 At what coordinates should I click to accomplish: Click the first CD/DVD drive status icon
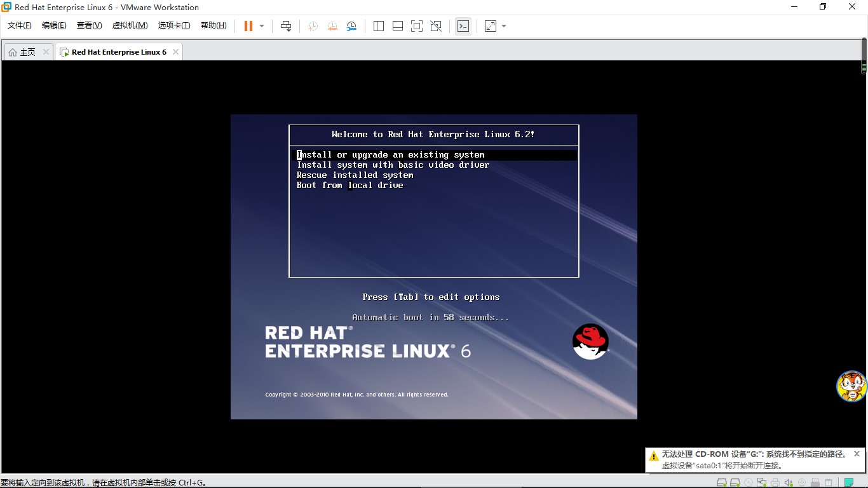(x=749, y=482)
